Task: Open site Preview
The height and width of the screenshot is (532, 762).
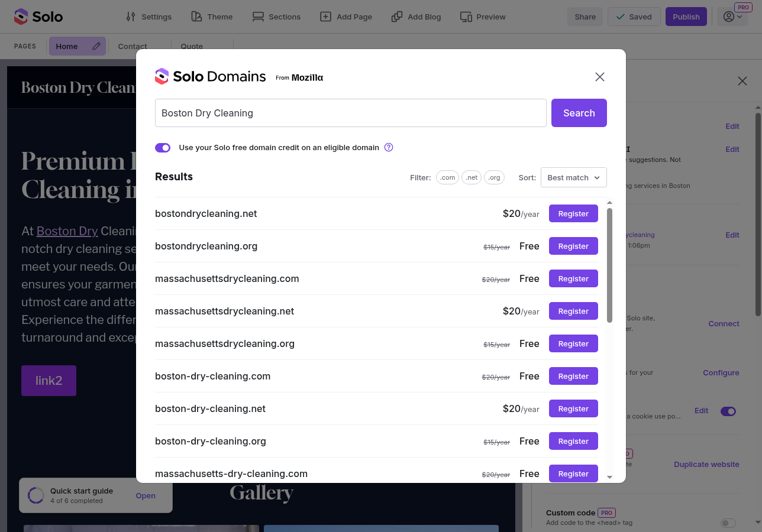Action: click(x=483, y=17)
